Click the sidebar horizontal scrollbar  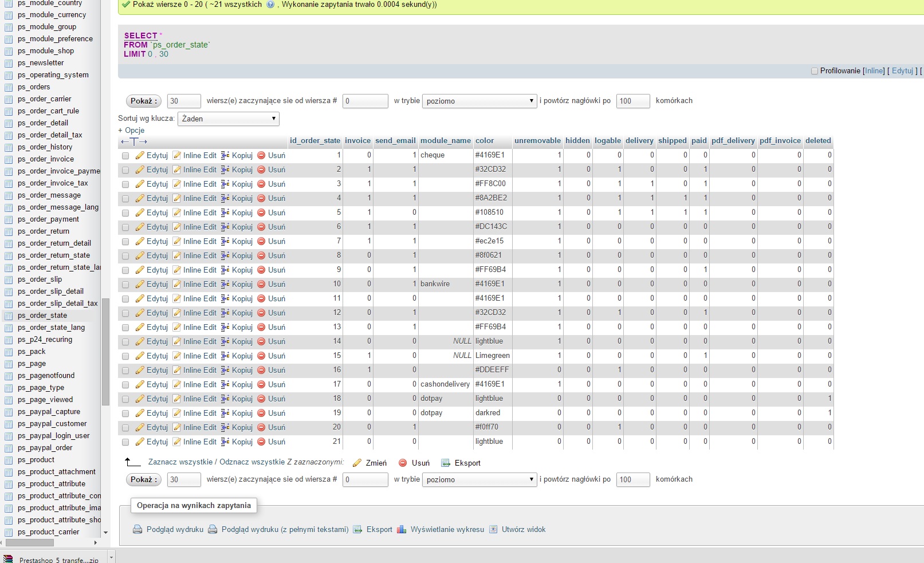[x=30, y=542]
